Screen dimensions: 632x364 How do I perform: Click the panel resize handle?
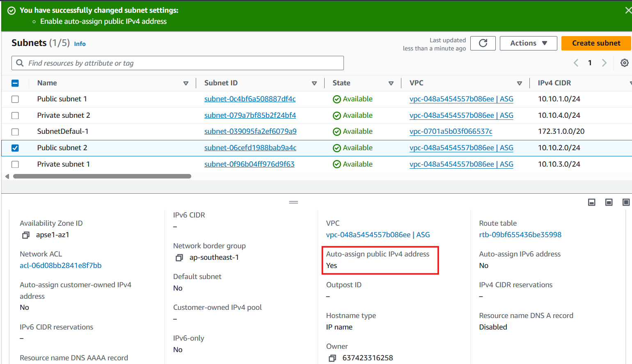[x=293, y=202]
